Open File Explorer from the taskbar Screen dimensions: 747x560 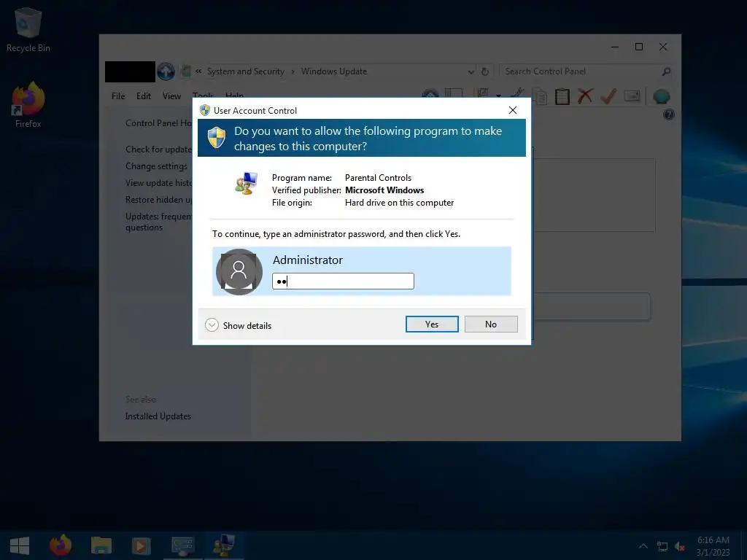pyautogui.click(x=101, y=545)
